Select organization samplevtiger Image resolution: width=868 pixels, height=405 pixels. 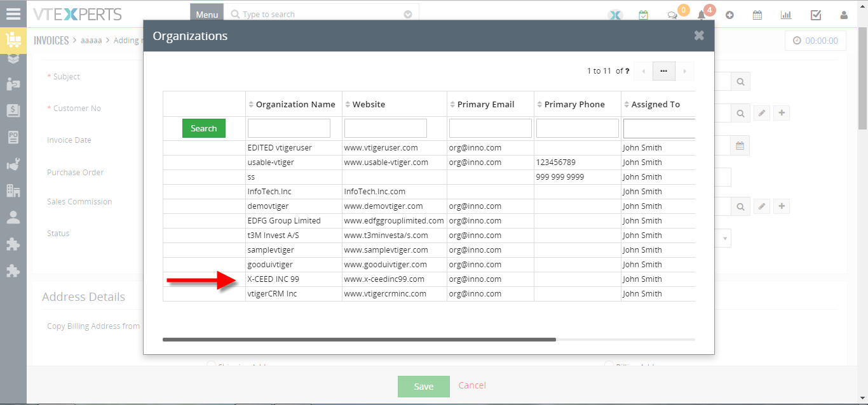tap(271, 250)
